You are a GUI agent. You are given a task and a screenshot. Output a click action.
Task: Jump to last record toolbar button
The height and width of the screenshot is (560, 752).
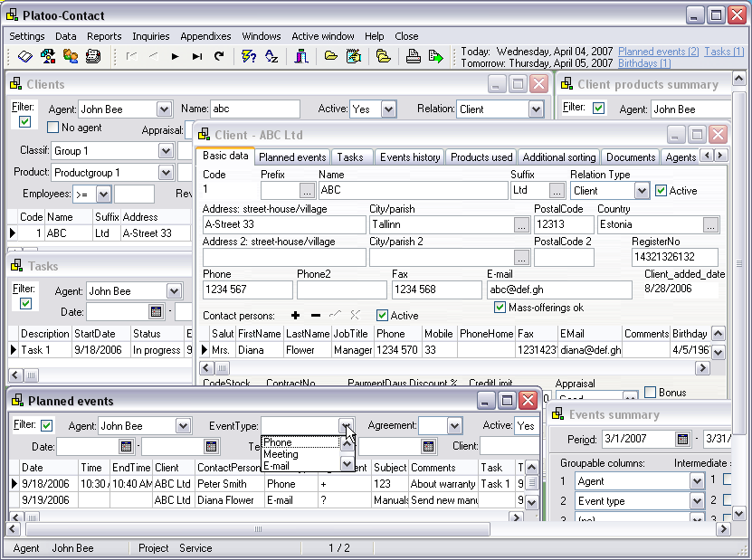click(x=197, y=56)
